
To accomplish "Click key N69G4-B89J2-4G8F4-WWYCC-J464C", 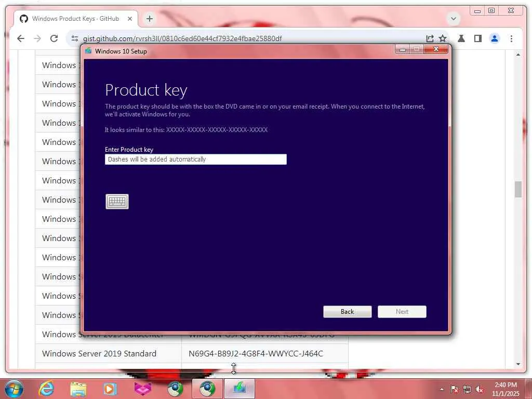I will [x=256, y=353].
